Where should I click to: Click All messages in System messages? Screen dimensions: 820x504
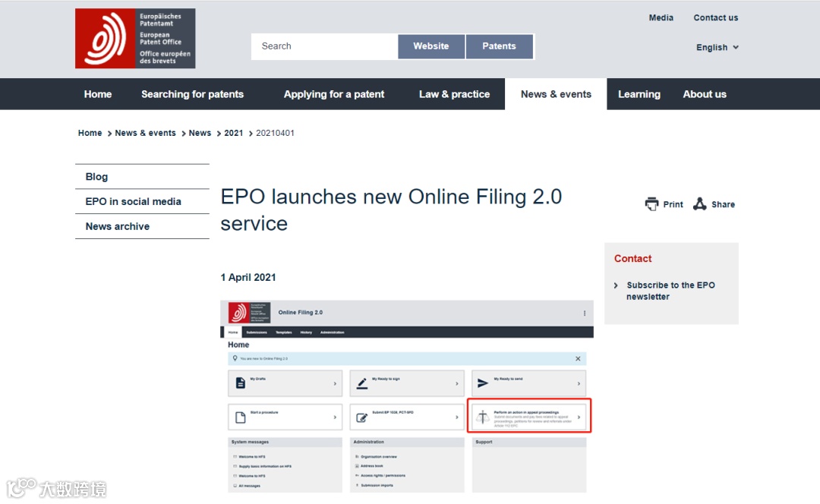coord(249,486)
